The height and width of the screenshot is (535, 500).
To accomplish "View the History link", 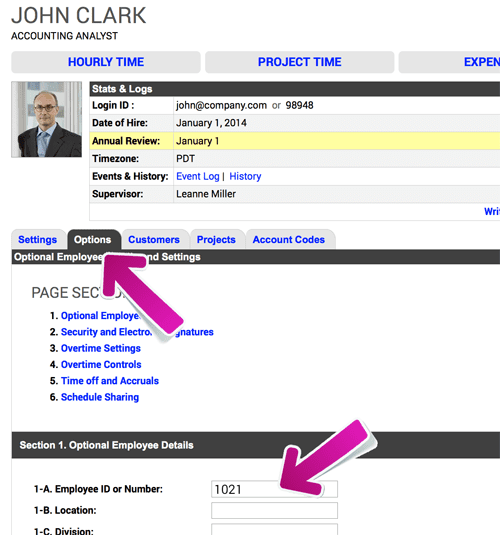I will coord(245,176).
